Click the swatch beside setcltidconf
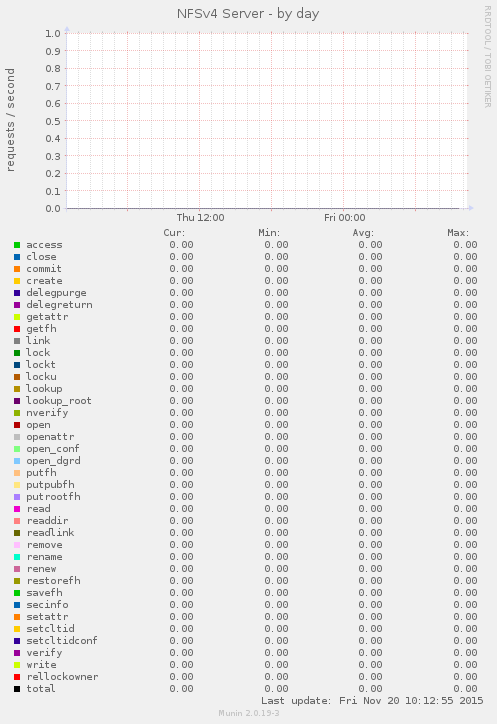This screenshot has width=497, height=724. pos(17,641)
